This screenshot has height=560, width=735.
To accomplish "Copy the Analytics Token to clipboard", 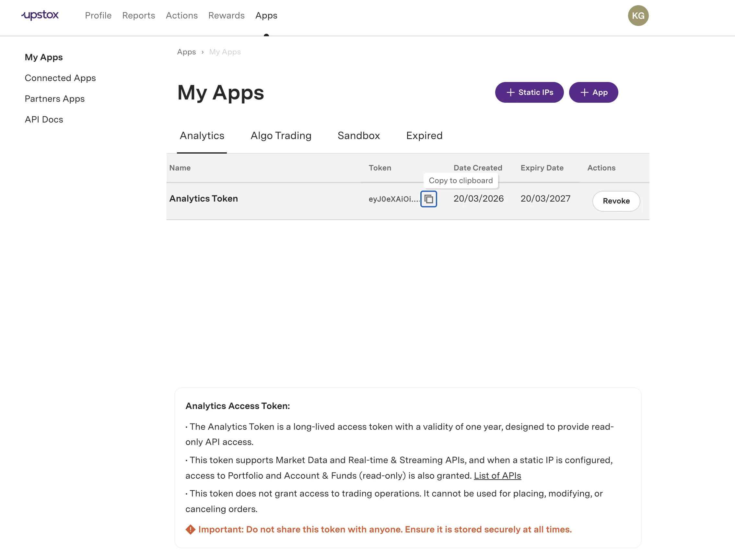I will pyautogui.click(x=429, y=199).
